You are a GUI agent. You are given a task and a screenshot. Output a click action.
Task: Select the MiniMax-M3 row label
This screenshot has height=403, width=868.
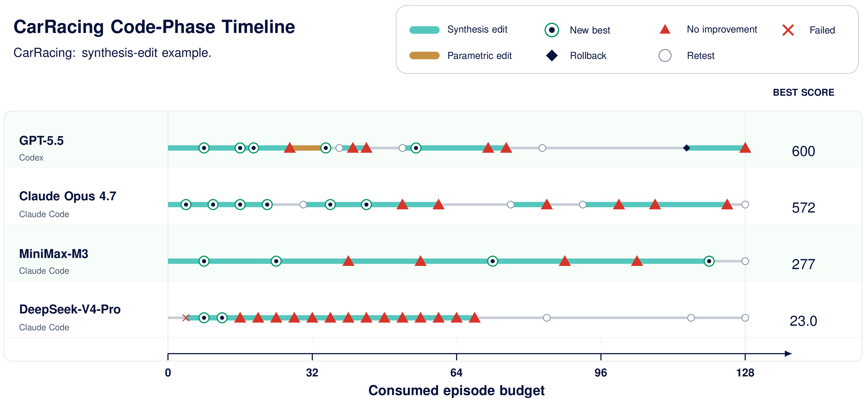[54, 254]
